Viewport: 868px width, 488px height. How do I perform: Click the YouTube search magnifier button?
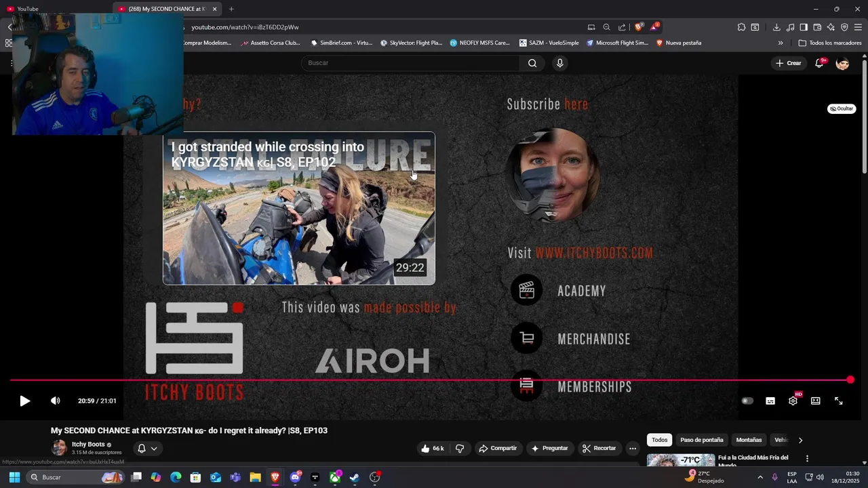tap(532, 63)
